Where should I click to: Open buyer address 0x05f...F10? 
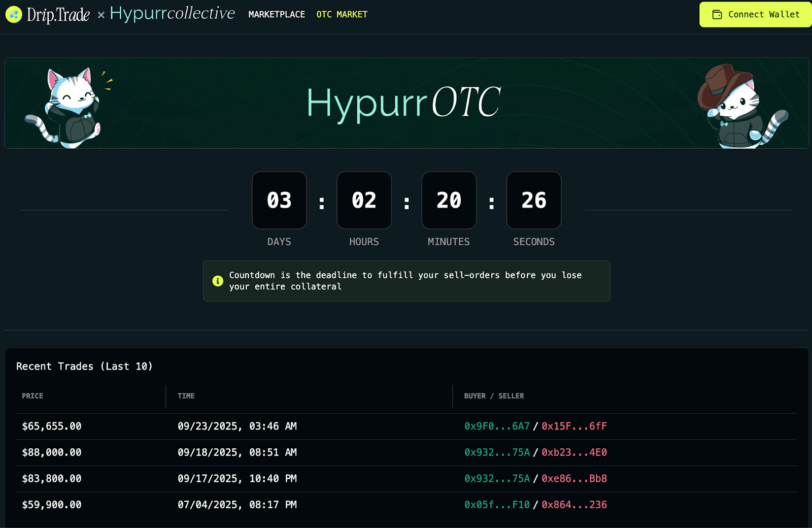click(x=497, y=505)
